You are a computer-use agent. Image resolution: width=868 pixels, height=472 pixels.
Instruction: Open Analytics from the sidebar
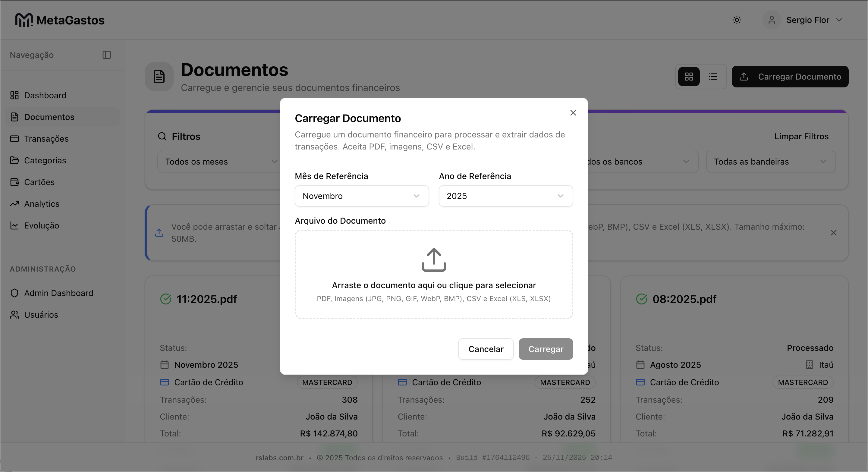click(42, 204)
